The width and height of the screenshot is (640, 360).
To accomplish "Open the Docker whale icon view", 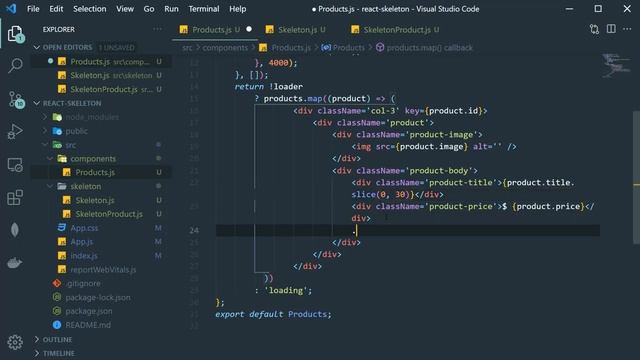I will point(15,263).
